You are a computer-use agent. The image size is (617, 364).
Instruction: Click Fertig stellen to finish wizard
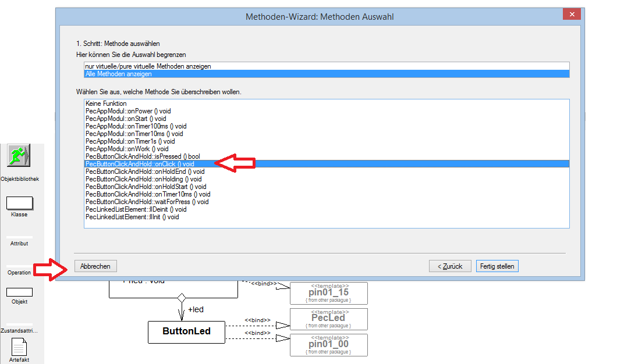[x=497, y=266]
